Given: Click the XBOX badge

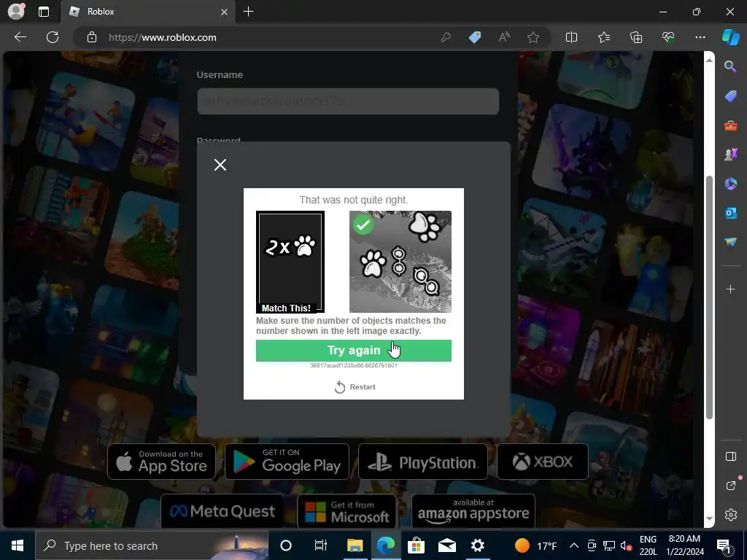Looking at the screenshot, I should coord(543,462).
